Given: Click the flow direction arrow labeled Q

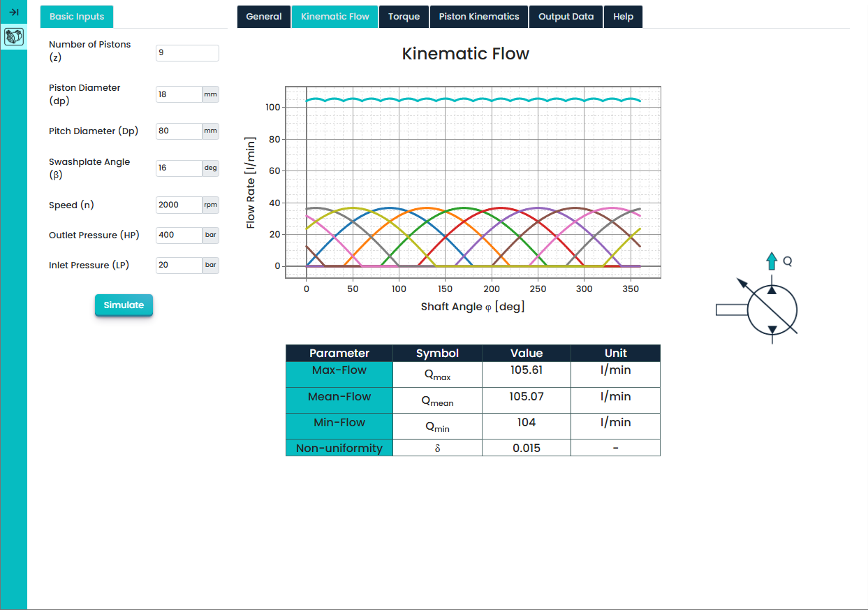Looking at the screenshot, I should 771,261.
